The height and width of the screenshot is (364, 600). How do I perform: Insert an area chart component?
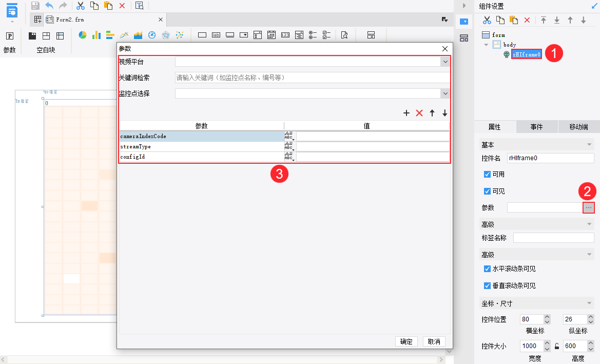click(138, 35)
